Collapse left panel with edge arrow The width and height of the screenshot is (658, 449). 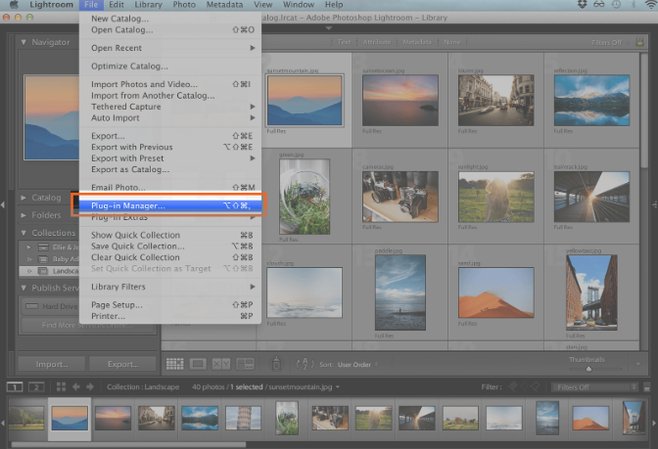(3, 205)
